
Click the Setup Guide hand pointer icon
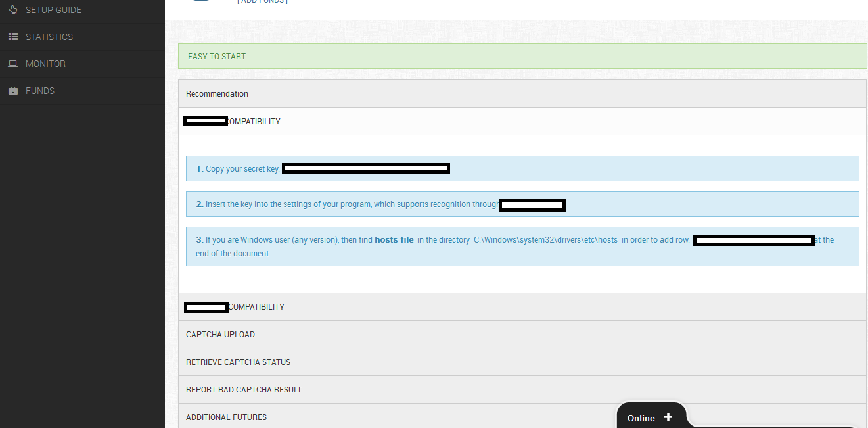13,10
